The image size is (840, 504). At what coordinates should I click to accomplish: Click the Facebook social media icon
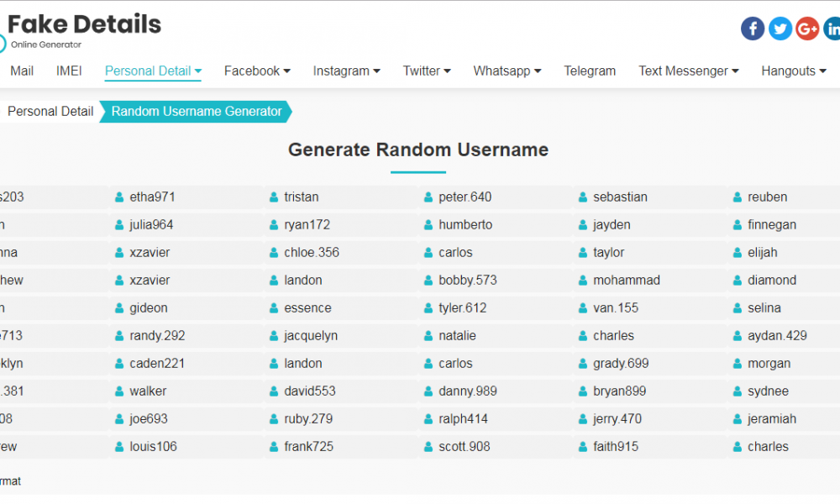[x=753, y=28]
